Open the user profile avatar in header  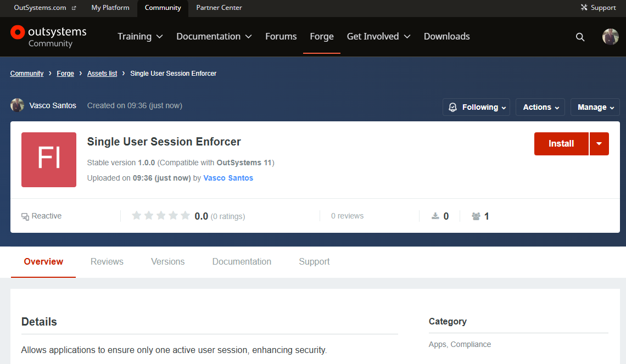(x=611, y=37)
